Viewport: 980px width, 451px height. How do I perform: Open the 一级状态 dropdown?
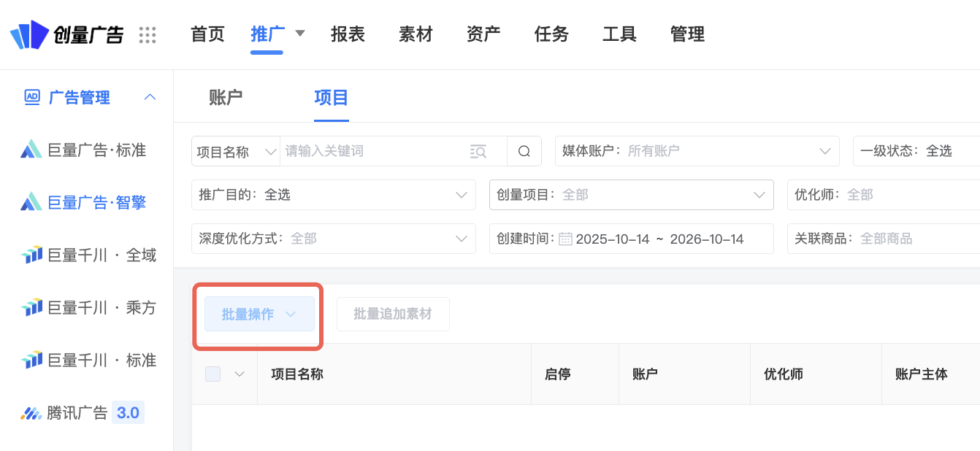[x=916, y=151]
